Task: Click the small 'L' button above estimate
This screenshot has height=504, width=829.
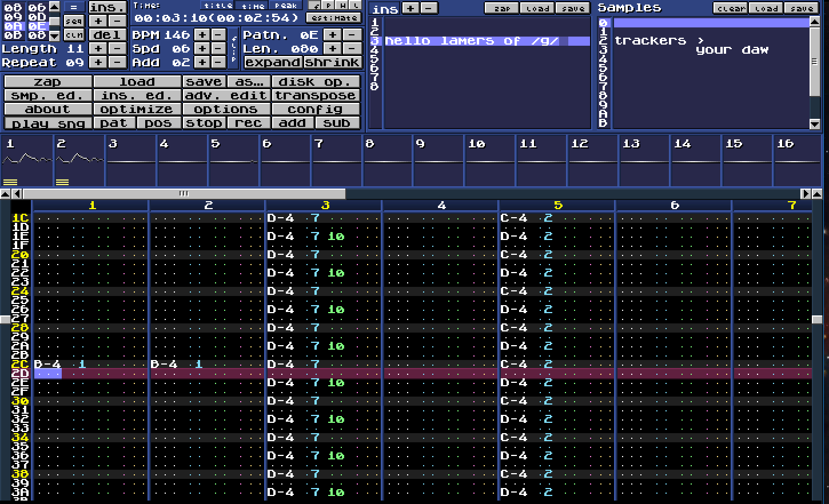Action: [355, 5]
